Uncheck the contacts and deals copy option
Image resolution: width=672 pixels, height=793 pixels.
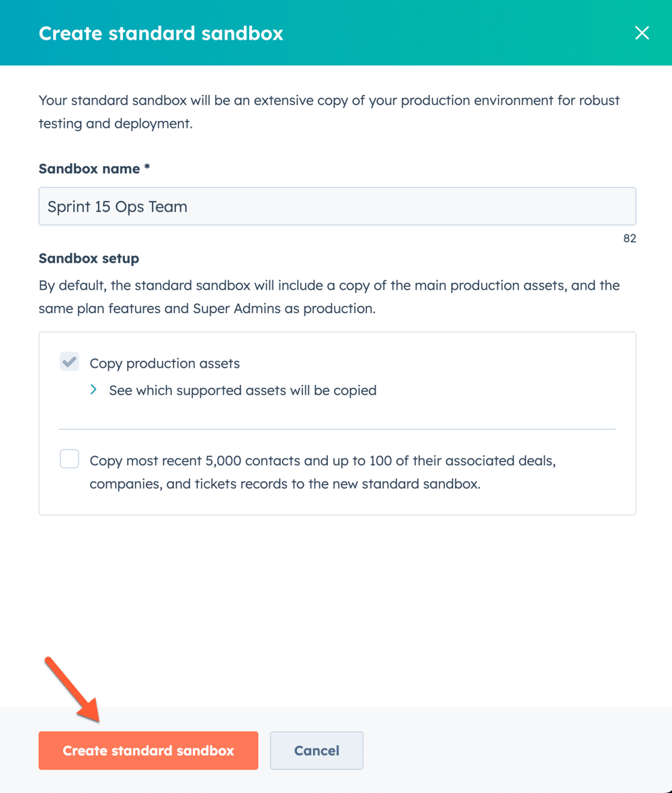click(69, 458)
